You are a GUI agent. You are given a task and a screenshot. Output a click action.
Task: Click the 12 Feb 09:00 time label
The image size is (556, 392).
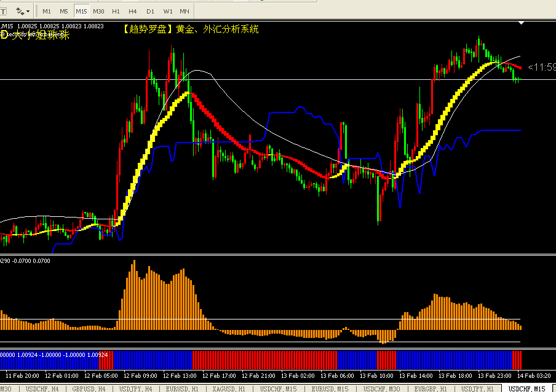pyautogui.click(x=140, y=375)
